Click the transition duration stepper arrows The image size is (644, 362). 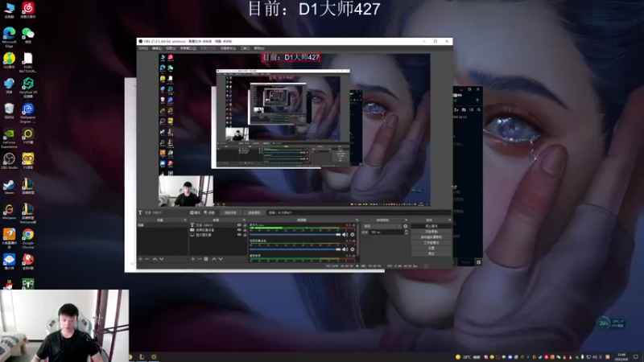tap(407, 232)
